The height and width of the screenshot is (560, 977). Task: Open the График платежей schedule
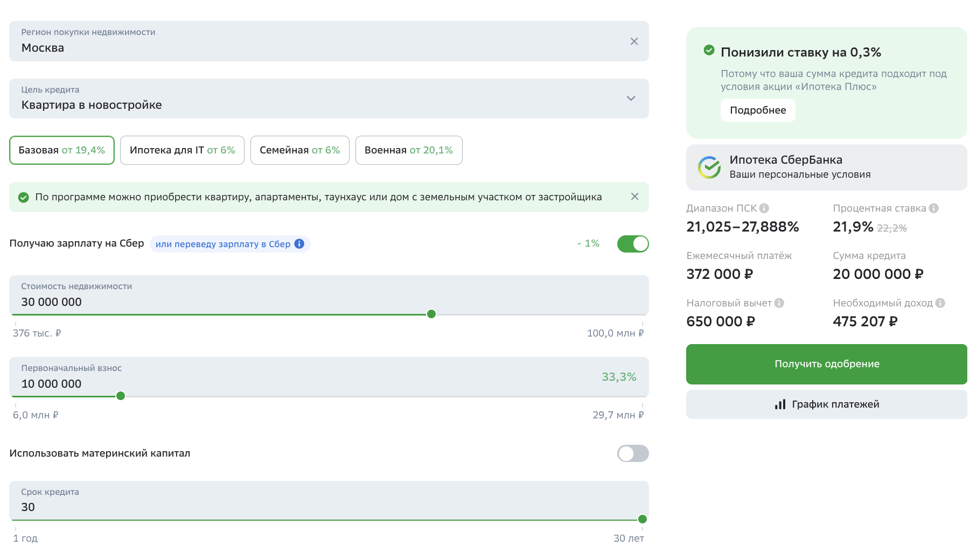tap(826, 404)
